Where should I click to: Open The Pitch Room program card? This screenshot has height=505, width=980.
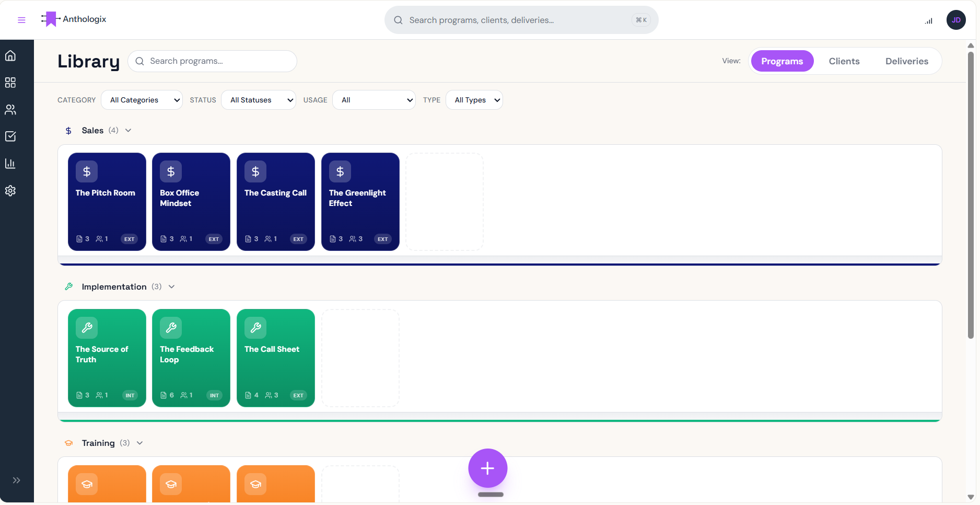tap(107, 202)
